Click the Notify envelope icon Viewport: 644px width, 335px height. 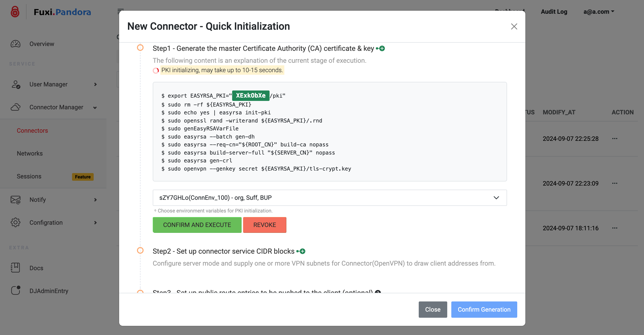[x=16, y=200]
